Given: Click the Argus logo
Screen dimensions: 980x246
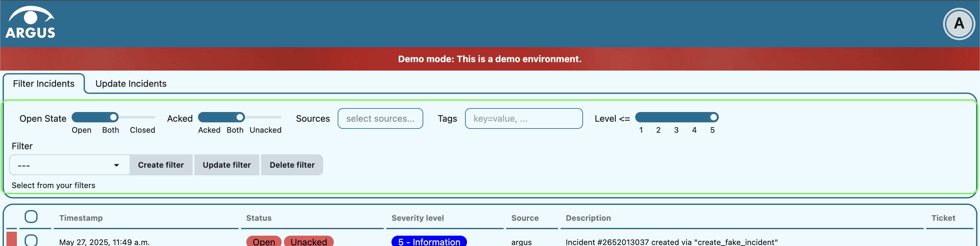Looking at the screenshot, I should click(x=30, y=22).
